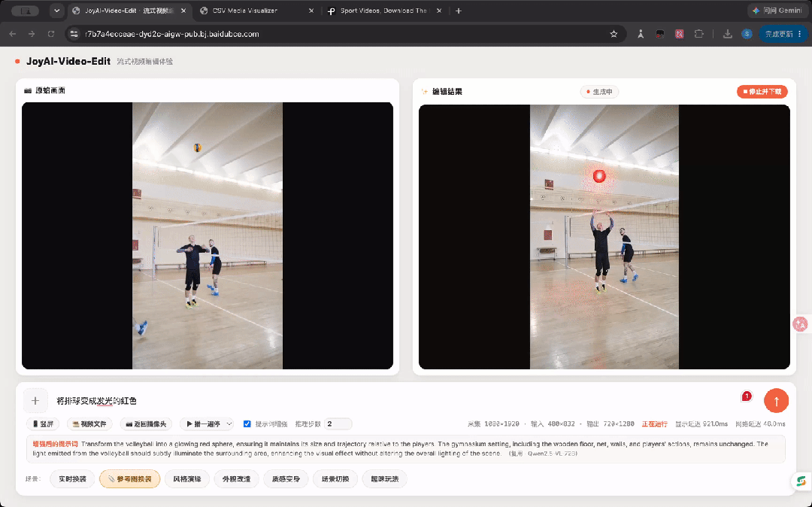Click the 视频文件 video file button

click(89, 424)
